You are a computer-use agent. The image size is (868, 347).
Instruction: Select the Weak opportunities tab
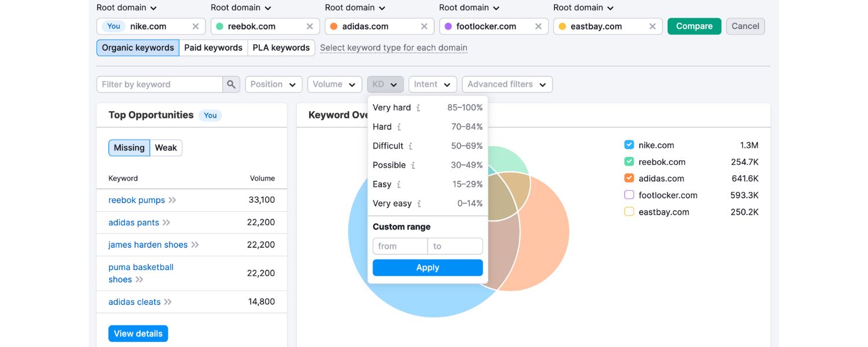[165, 148]
